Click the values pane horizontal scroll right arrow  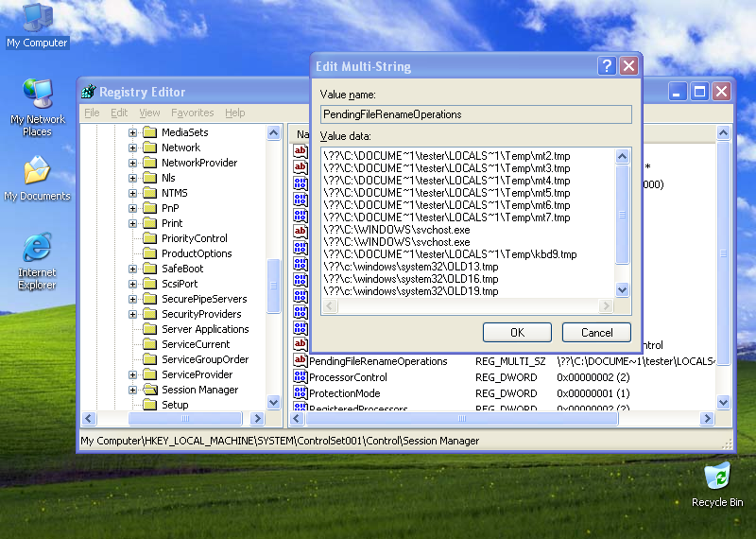(707, 418)
